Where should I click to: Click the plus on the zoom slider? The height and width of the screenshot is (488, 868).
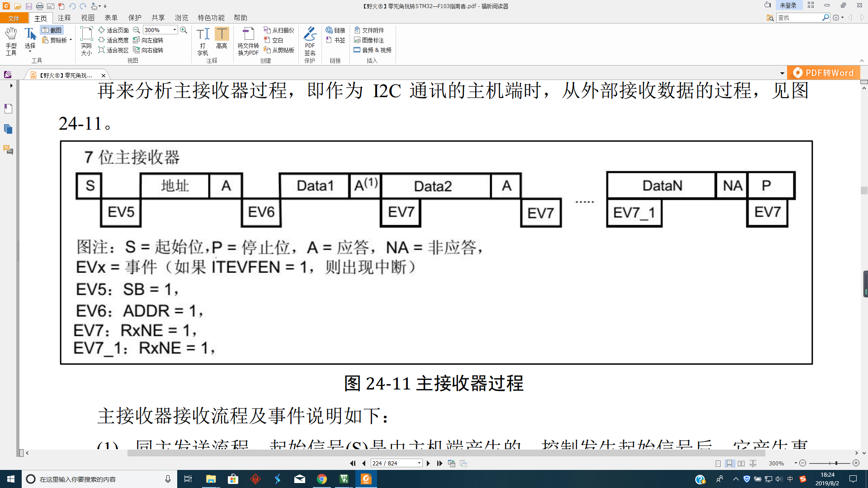856,463
